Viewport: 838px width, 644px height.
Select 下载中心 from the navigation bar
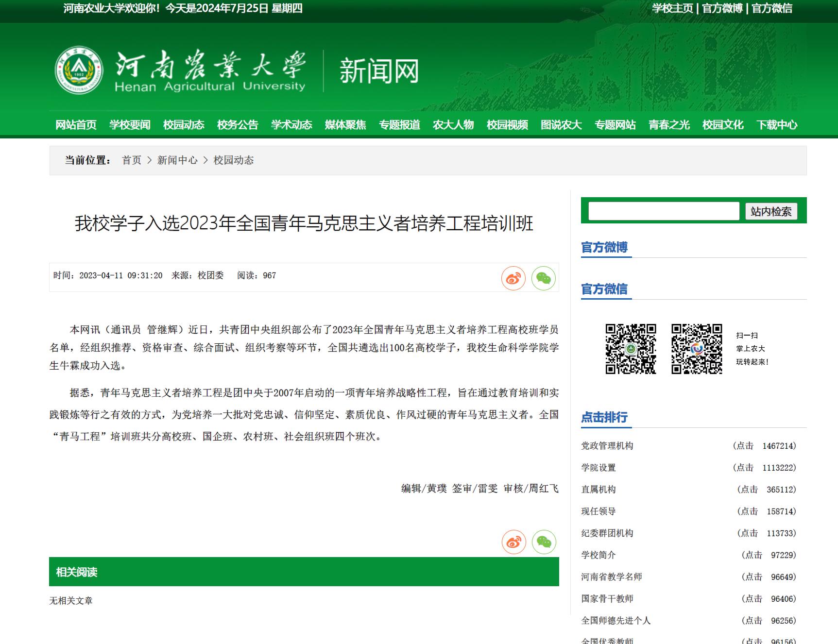pyautogui.click(x=776, y=125)
